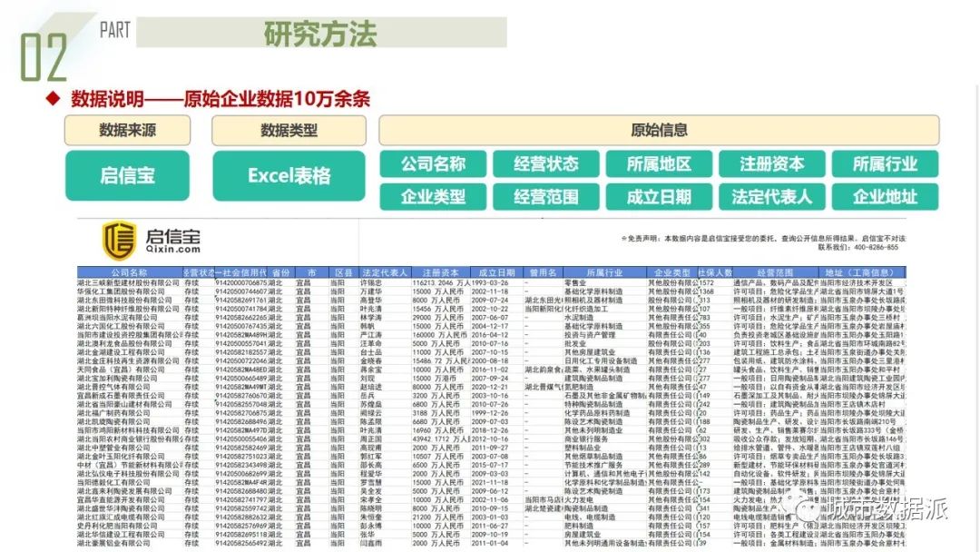Click the green 经营范围 box

click(x=546, y=197)
